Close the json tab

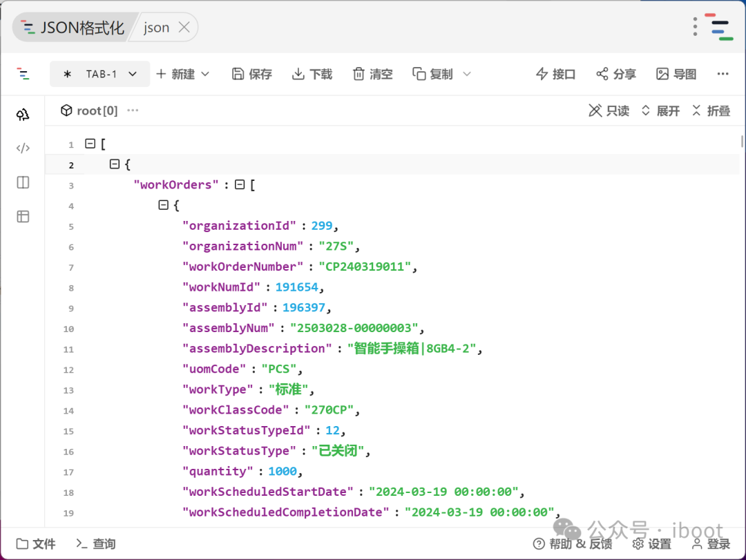[184, 28]
